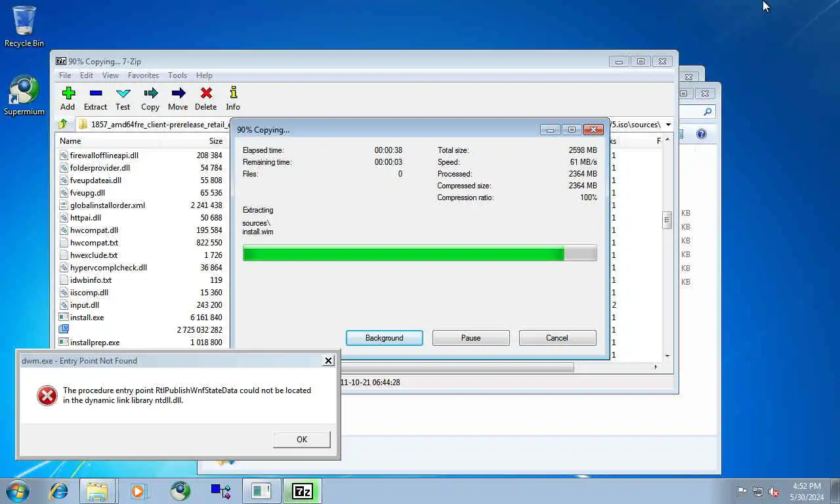Click the horizontal scrollbar right arrow
This screenshot has width=840, height=504.
656,367
